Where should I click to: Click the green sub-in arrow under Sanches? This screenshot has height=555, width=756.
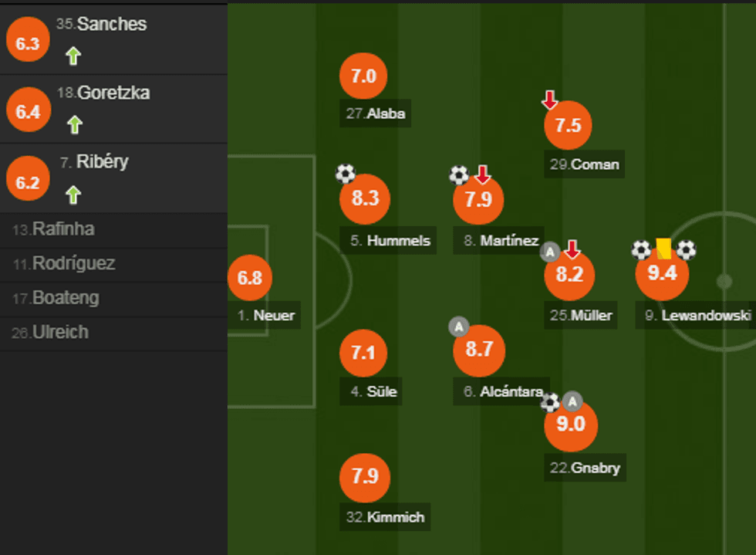pyautogui.click(x=73, y=56)
